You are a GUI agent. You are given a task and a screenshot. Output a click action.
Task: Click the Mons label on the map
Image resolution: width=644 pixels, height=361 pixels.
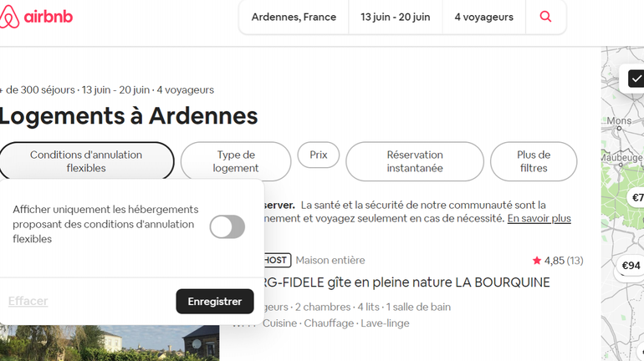click(x=619, y=120)
